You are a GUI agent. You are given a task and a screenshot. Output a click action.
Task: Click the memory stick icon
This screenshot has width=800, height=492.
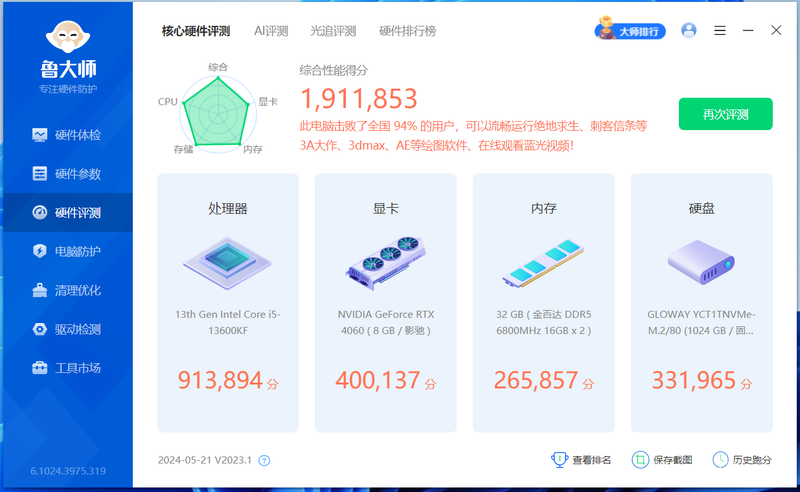[x=543, y=263]
